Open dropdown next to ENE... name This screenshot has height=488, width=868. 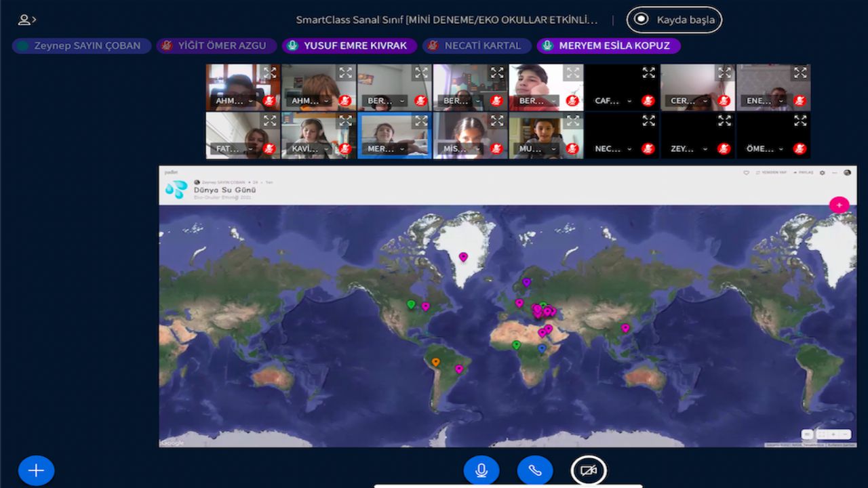[x=781, y=101]
